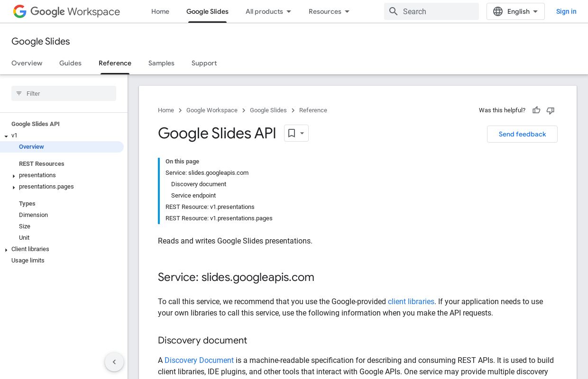Click the Google Slides page heading

point(41,41)
